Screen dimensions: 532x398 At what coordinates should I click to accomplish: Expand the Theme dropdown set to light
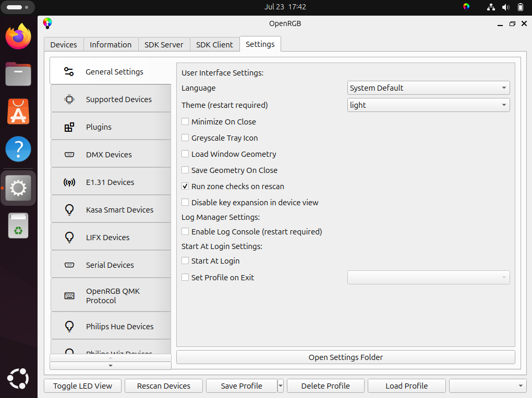point(428,105)
